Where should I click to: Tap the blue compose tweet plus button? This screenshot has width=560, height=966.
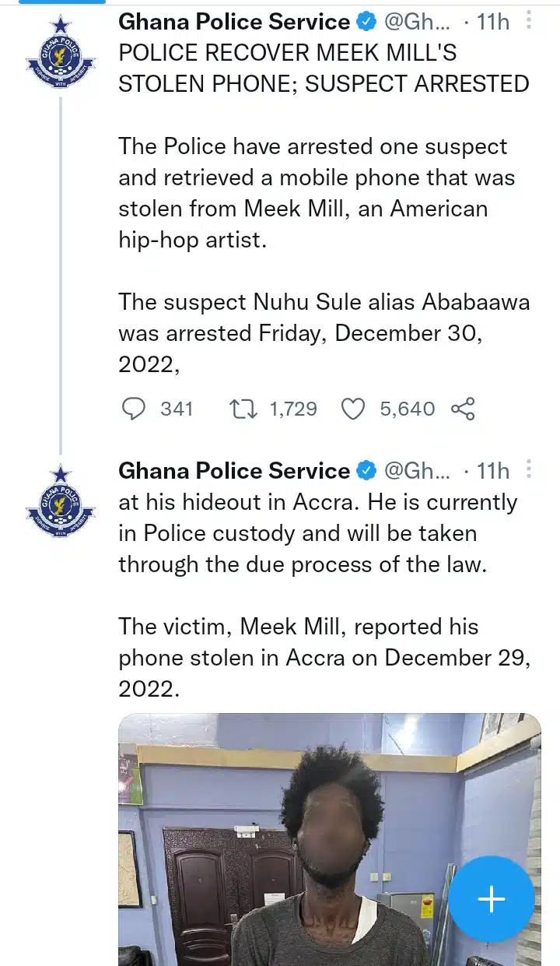pos(492,899)
